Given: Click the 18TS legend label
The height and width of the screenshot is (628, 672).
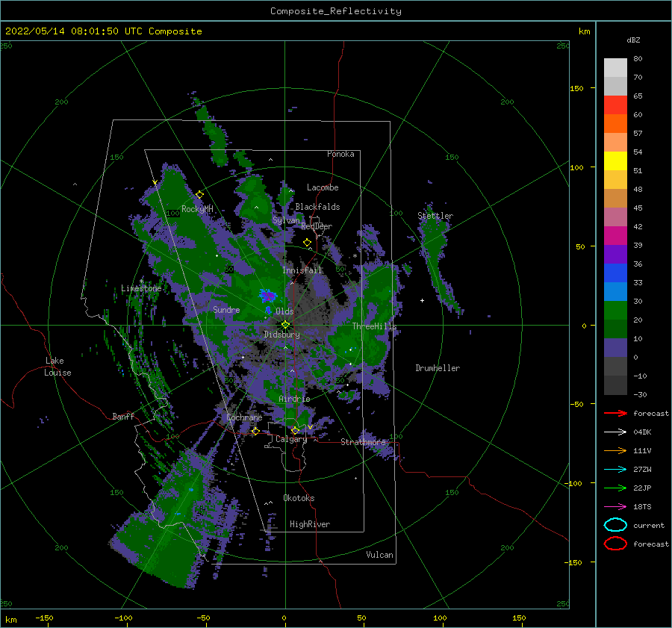Looking at the screenshot, I should (642, 507).
